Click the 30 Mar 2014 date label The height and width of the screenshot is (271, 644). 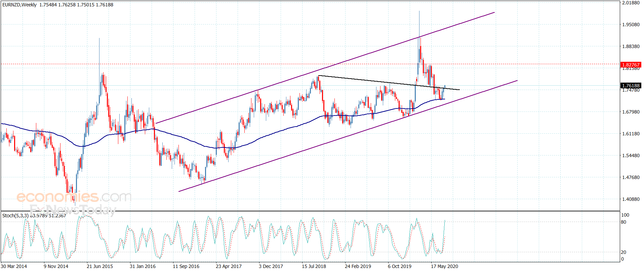[14, 266]
